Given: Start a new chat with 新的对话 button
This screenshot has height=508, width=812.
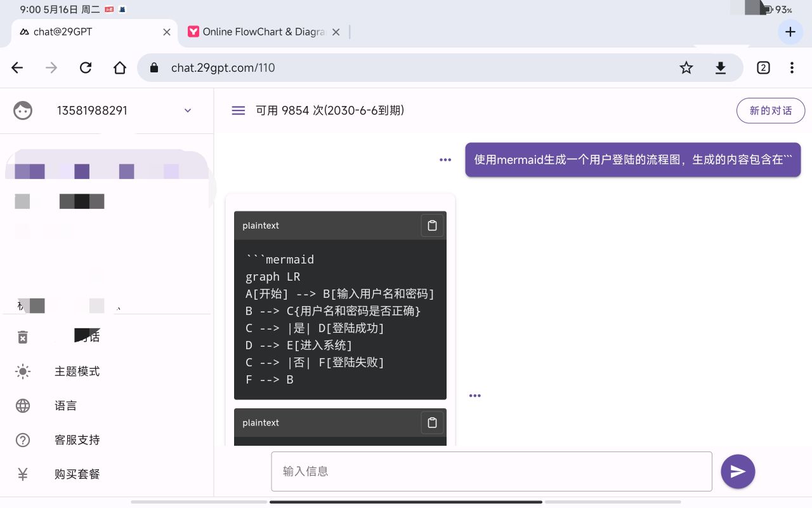Looking at the screenshot, I should (x=771, y=110).
